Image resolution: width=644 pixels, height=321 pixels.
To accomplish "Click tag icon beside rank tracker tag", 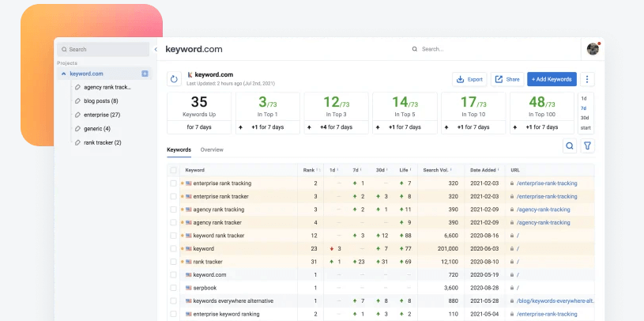I will tap(77, 142).
